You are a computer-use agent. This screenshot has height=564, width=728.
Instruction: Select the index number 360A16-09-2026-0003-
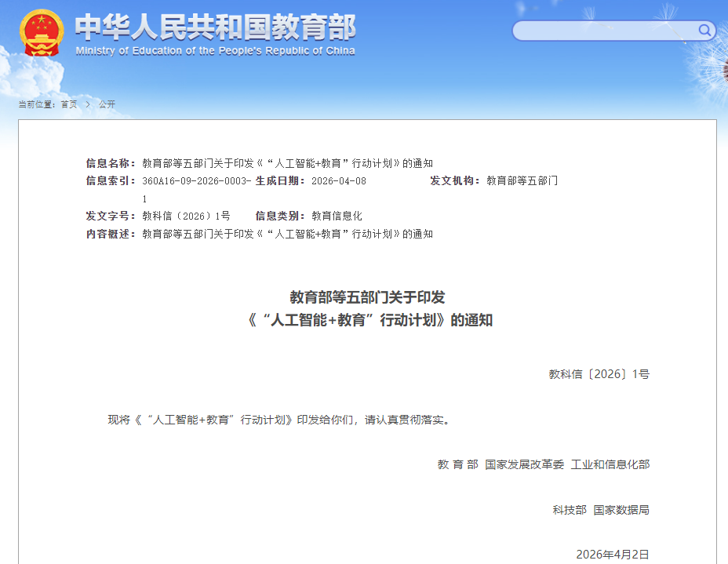[x=196, y=181]
